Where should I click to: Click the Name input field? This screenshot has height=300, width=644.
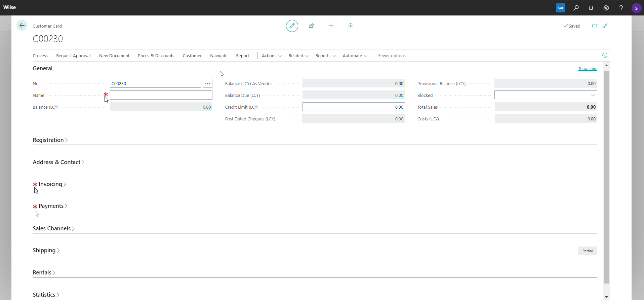[x=161, y=95]
